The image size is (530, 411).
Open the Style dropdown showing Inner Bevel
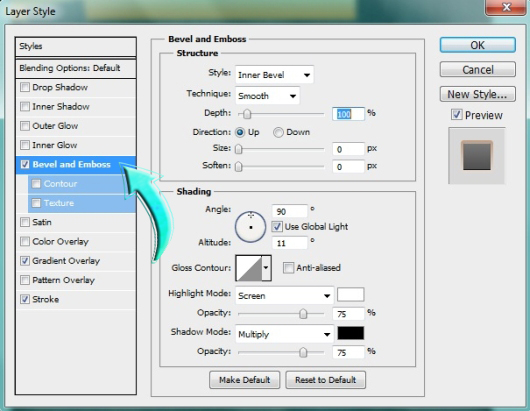[x=274, y=75]
